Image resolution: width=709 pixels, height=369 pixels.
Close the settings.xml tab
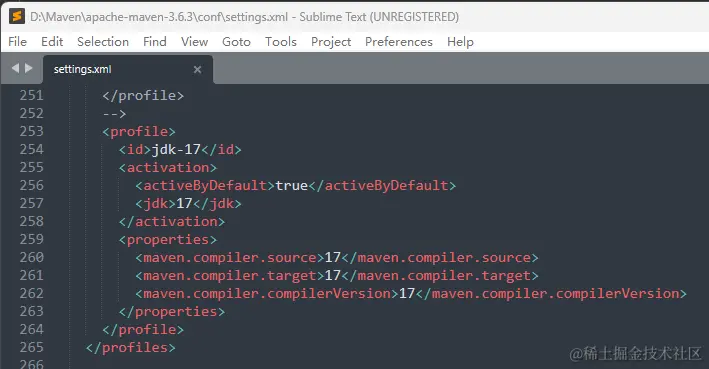coord(198,70)
